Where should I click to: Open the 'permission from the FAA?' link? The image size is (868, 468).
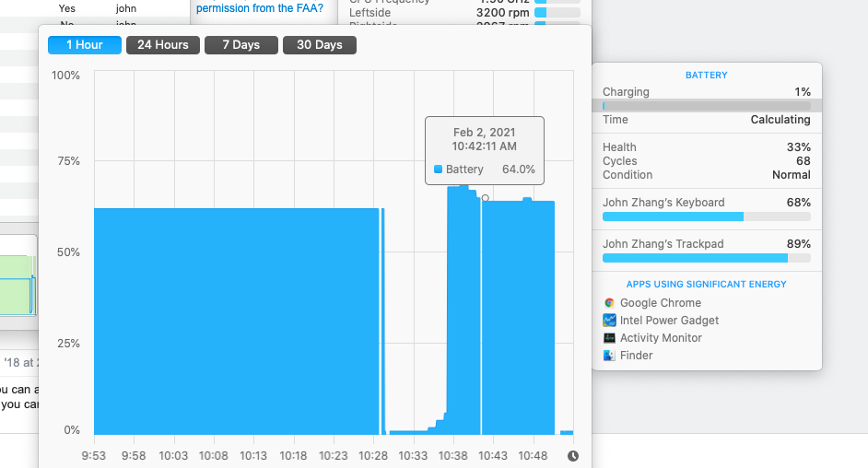pyautogui.click(x=260, y=8)
